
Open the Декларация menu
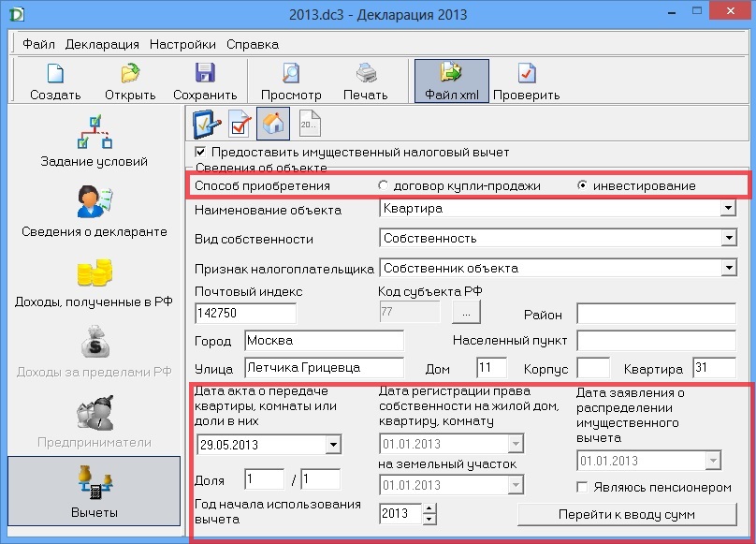coord(102,44)
